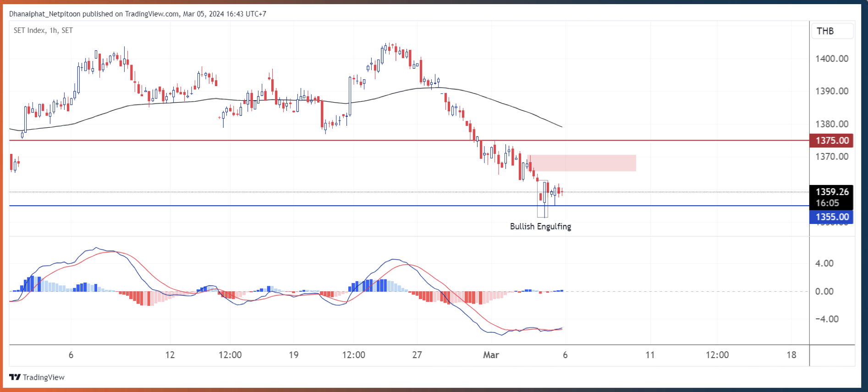Click the Mar date label on time axis

491,355
